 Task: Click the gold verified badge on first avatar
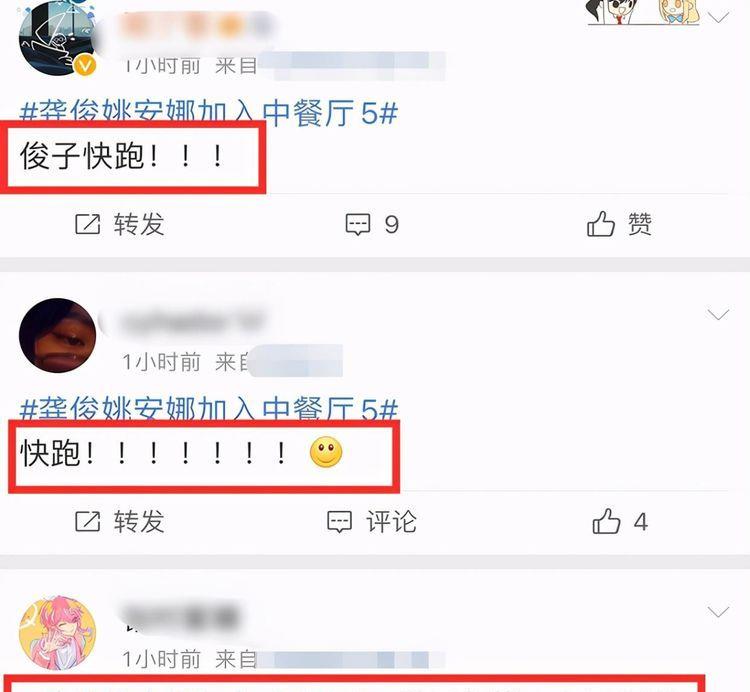(85, 65)
